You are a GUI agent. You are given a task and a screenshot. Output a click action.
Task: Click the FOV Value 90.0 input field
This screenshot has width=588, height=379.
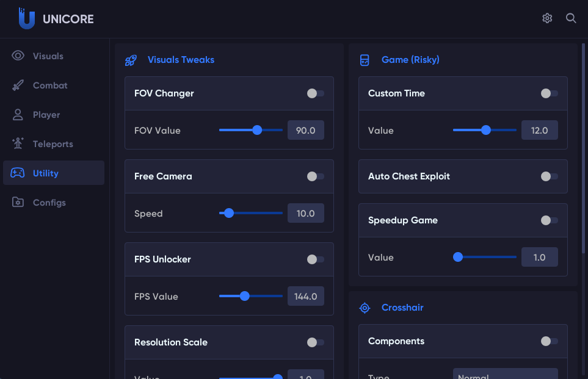click(x=305, y=131)
